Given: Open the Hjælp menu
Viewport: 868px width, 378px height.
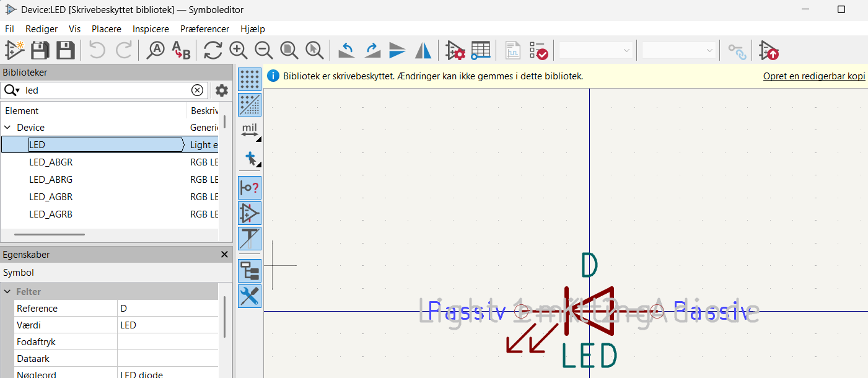Looking at the screenshot, I should pyautogui.click(x=252, y=29).
